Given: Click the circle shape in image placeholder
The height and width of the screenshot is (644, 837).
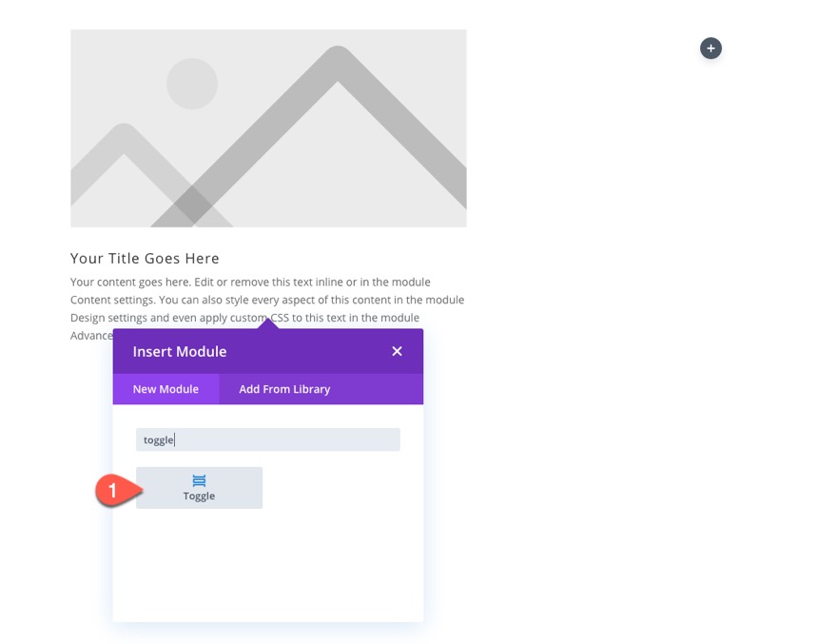Looking at the screenshot, I should tap(192, 84).
